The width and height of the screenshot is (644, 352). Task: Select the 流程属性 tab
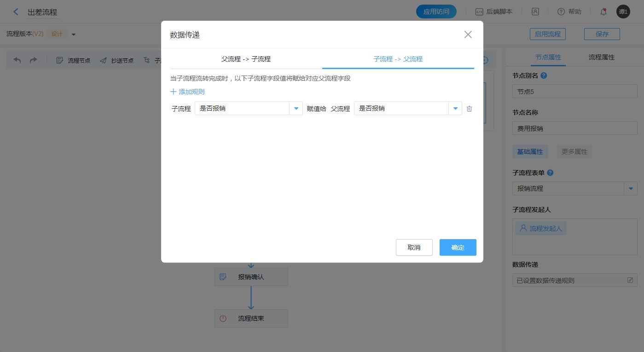(x=601, y=58)
